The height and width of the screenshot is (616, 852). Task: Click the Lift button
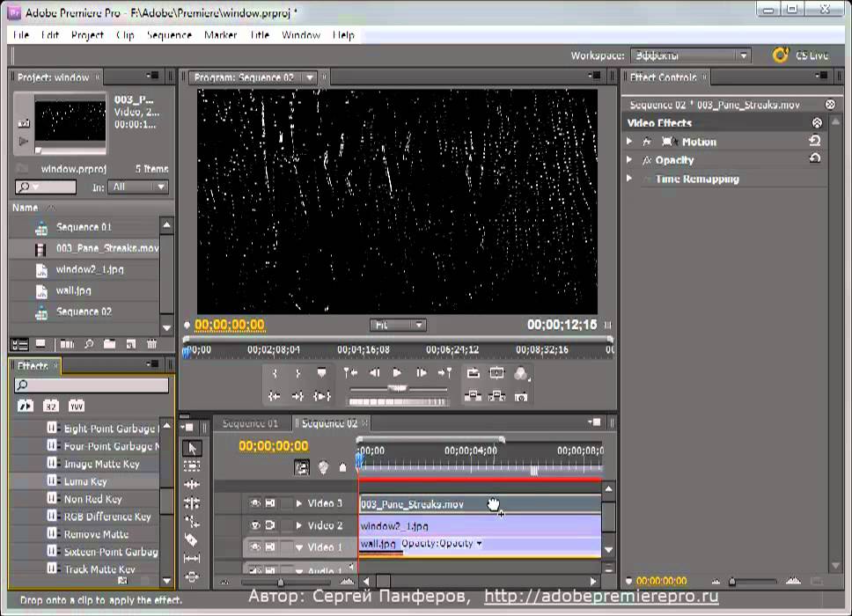(x=473, y=396)
